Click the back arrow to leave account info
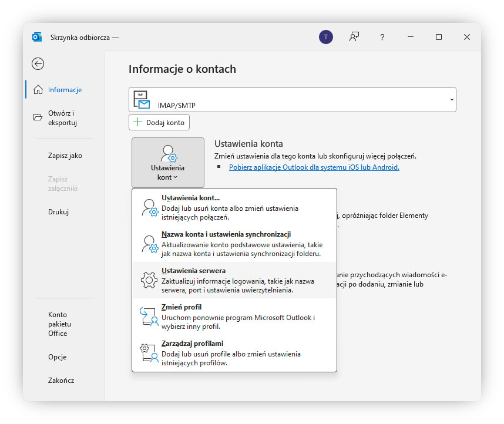The image size is (504, 424). click(x=38, y=63)
